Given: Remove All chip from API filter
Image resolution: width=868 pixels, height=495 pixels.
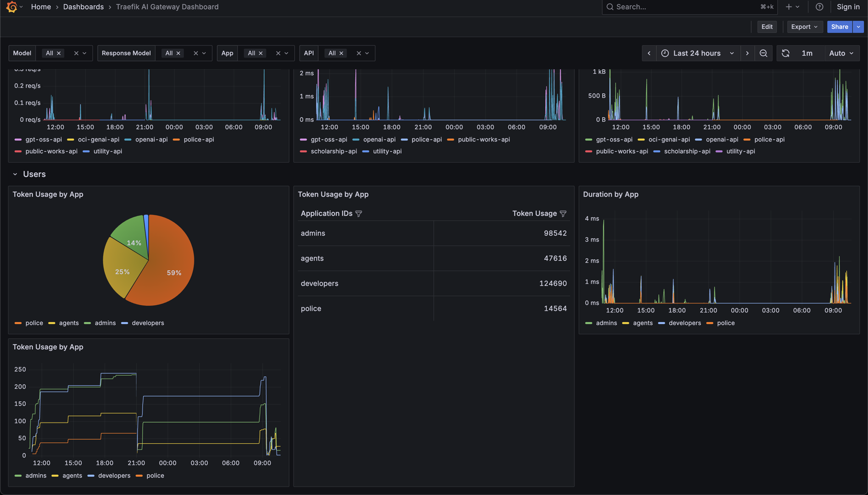Looking at the screenshot, I should click(341, 53).
